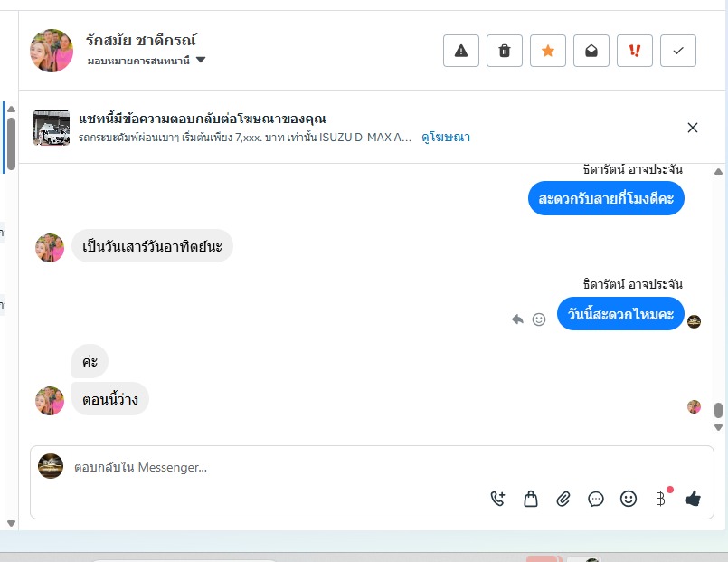
Task: Expand the assign conversation dropdown arrow
Action: coord(201,60)
